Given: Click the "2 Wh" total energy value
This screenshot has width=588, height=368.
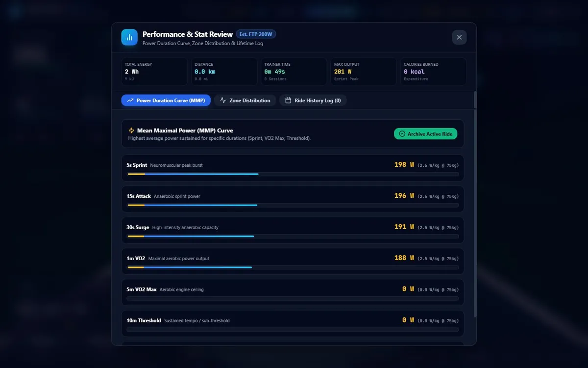Looking at the screenshot, I should pyautogui.click(x=132, y=72).
